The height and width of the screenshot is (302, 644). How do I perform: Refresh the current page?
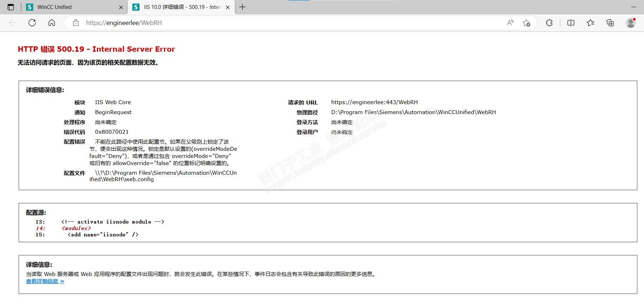pos(32,23)
